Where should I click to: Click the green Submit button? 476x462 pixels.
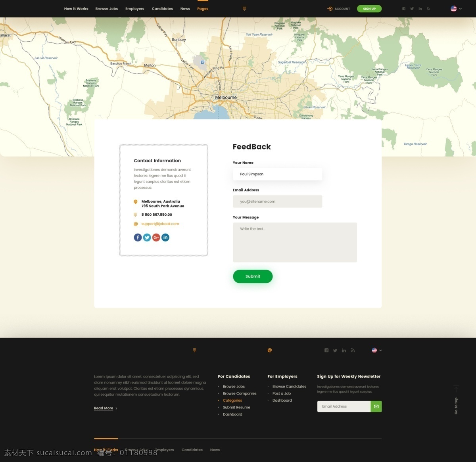coord(253,276)
